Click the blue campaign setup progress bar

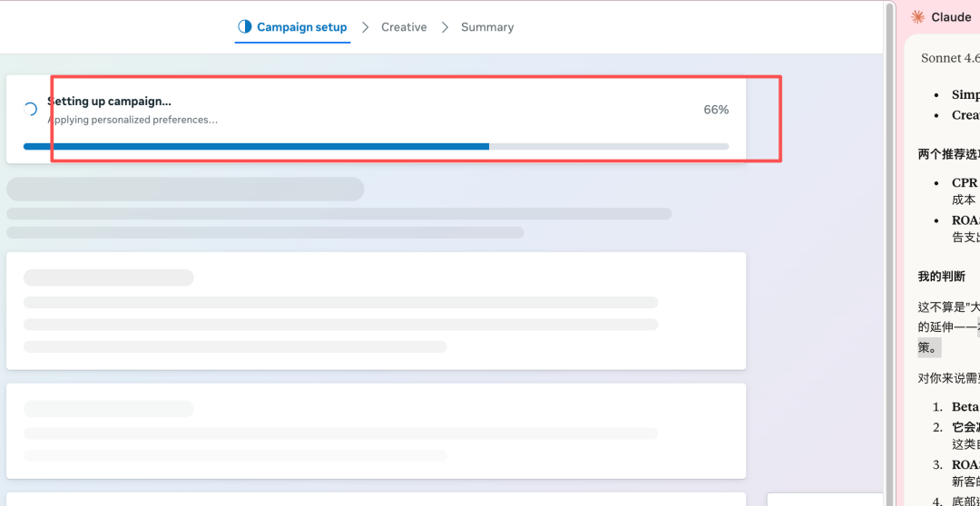(256, 146)
